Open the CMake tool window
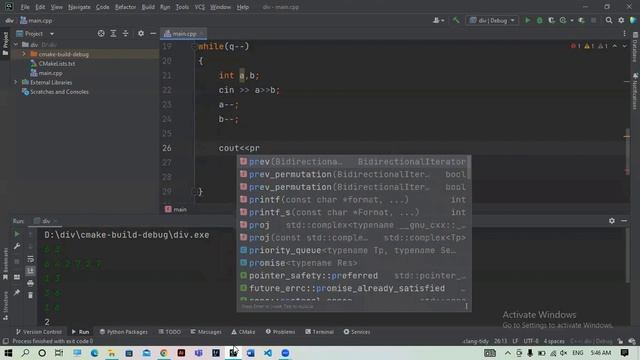The height and width of the screenshot is (360, 640). (243, 332)
